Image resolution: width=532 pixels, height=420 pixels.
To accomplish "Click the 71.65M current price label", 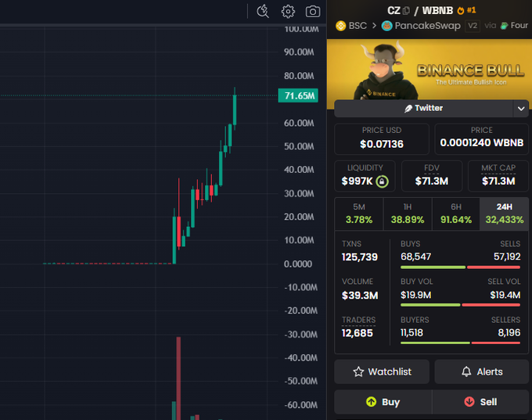I will [x=298, y=95].
